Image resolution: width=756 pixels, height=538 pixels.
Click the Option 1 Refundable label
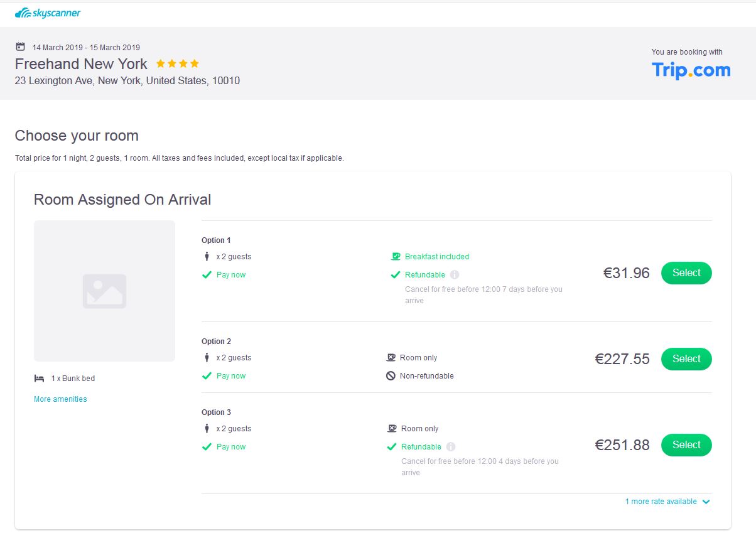coord(425,275)
